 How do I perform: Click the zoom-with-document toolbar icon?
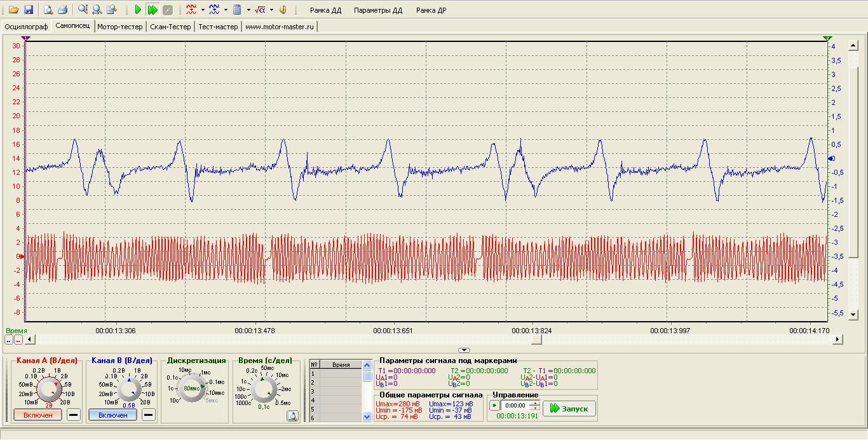tap(111, 10)
